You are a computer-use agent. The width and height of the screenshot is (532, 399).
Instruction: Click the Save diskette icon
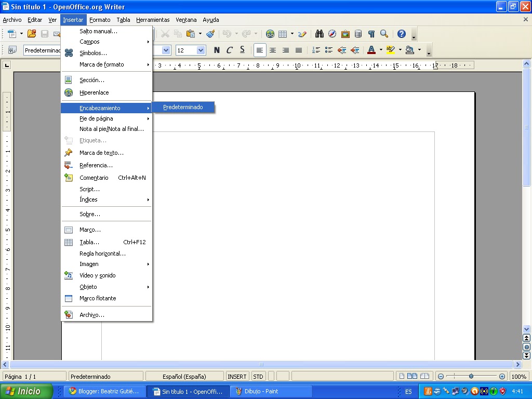click(45, 34)
